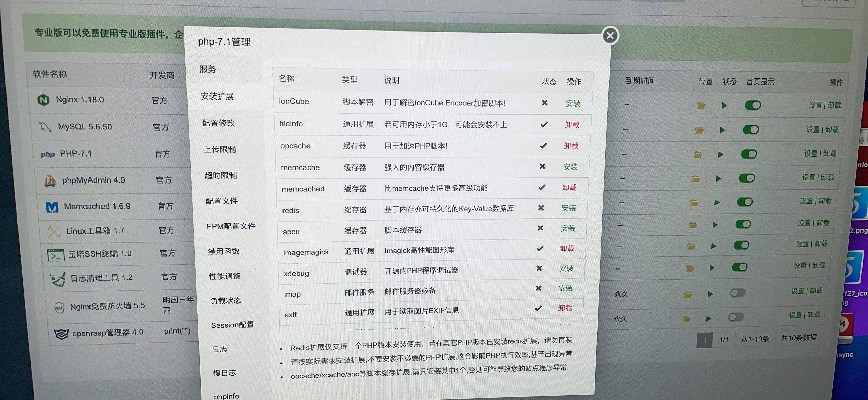
Task: Uninstall the opcache extension
Action: tap(571, 146)
